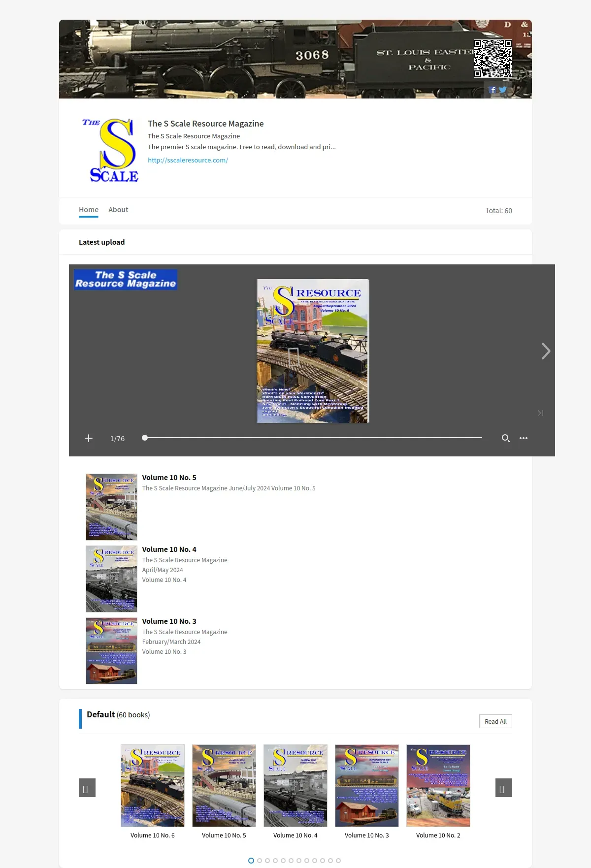Click The S Scale Resource Magazine viewer logo
The image size is (591, 868).
coord(126,279)
